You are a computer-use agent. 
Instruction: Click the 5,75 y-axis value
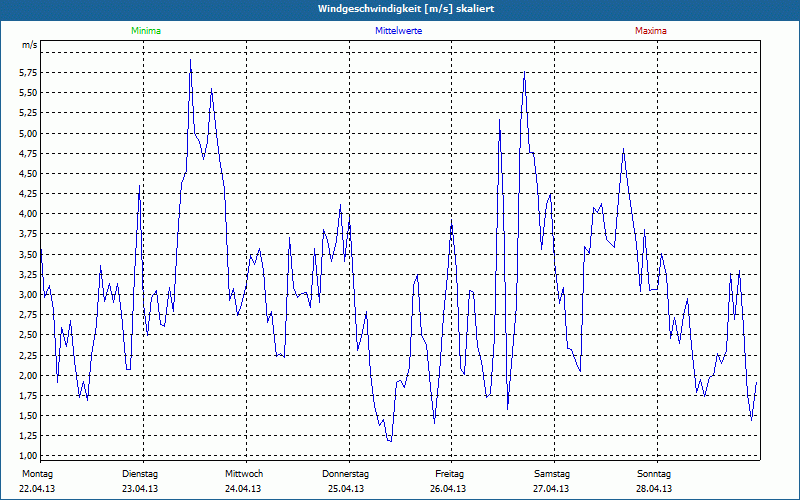28,73
